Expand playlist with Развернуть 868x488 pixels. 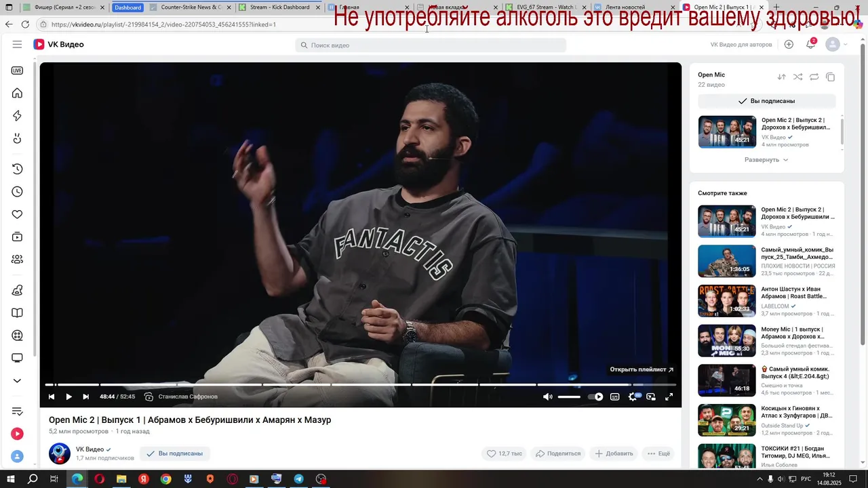[x=766, y=160]
